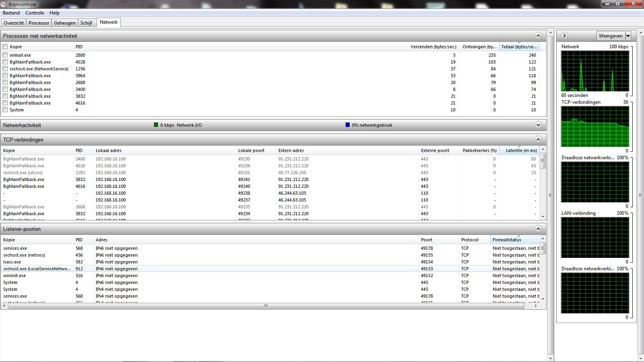Collapse the TCP-verbindingen section

[x=538, y=139]
